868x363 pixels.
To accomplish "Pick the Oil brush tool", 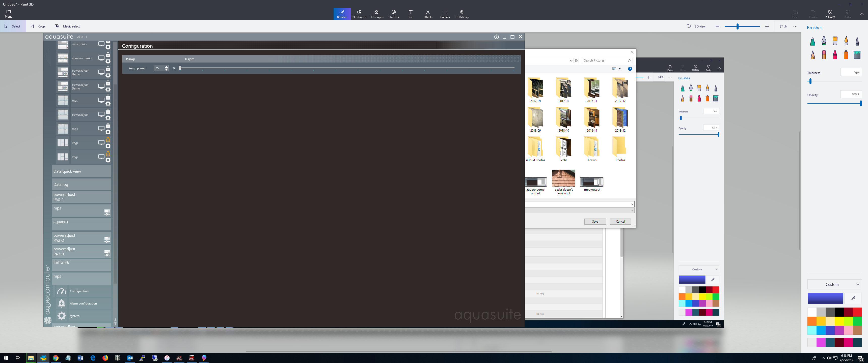I will pos(835,41).
